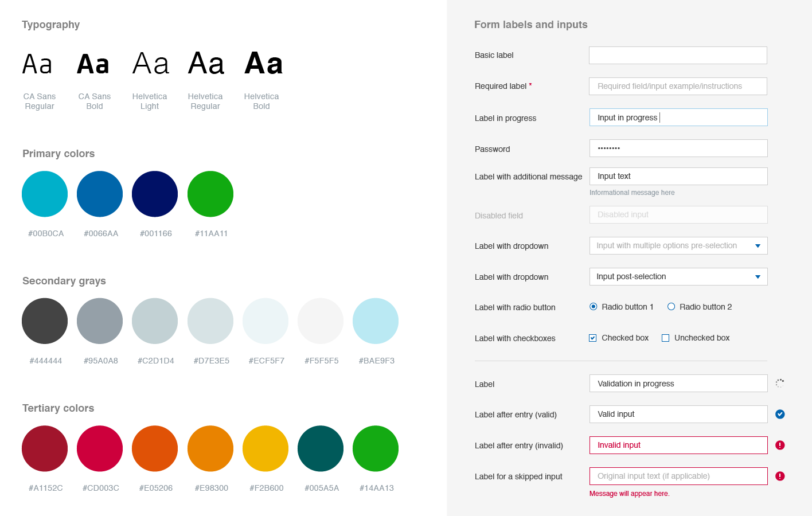This screenshot has width=812, height=516.
Task: Select the #CD003C crimson swatch
Action: pyautogui.click(x=100, y=448)
